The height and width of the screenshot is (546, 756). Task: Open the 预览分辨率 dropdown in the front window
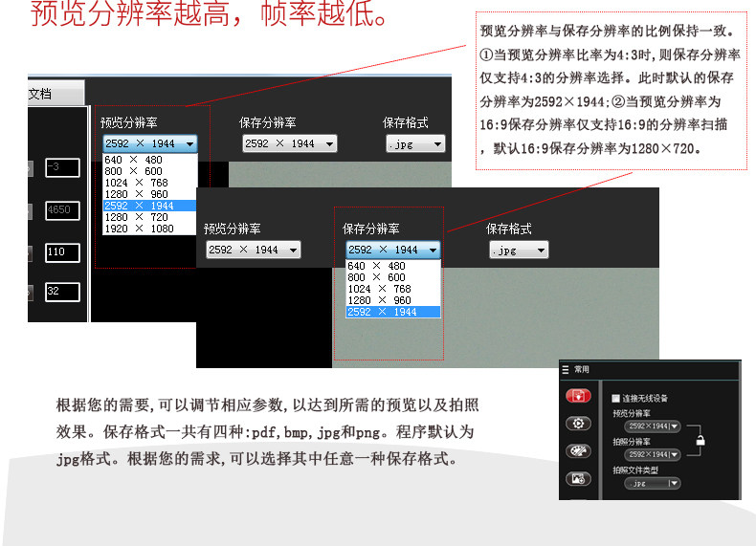coord(254,250)
